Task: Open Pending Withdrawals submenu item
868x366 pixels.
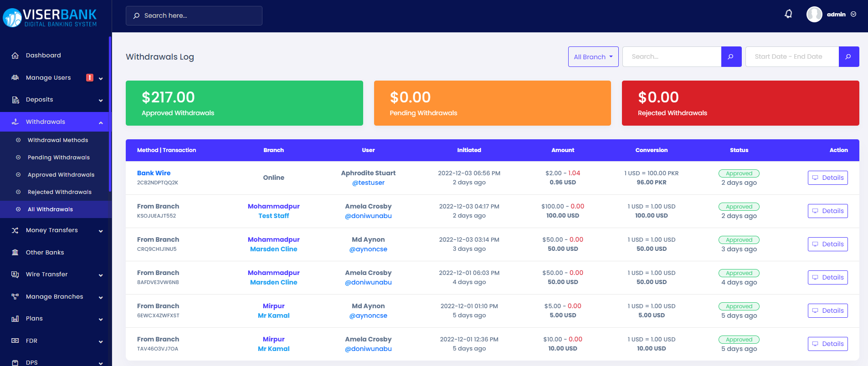Action: pos(59,158)
